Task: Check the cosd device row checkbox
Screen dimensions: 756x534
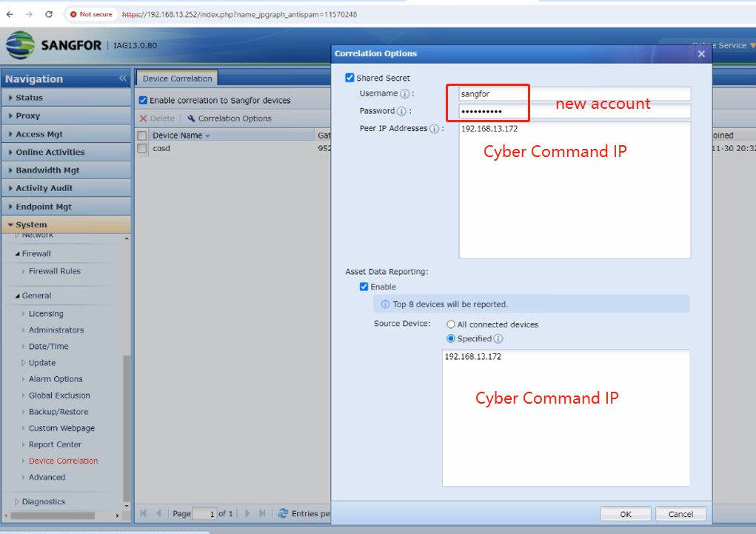Action: (141, 148)
